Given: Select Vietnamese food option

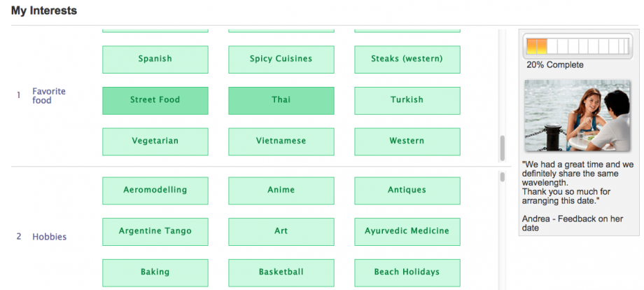Looking at the screenshot, I should point(281,141).
